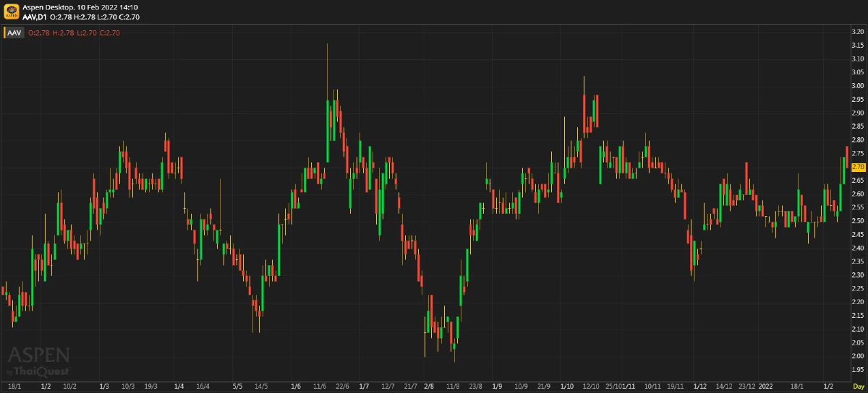Click the 1.95 price axis label

[858, 370]
